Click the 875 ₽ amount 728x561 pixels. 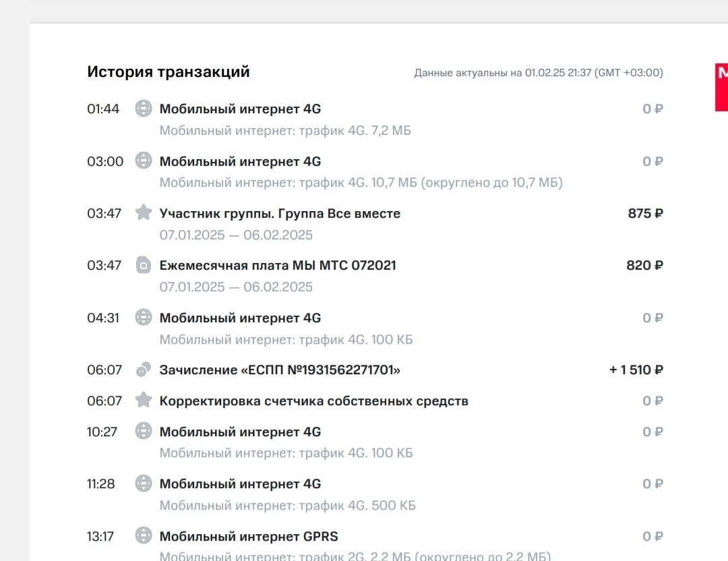(x=645, y=214)
